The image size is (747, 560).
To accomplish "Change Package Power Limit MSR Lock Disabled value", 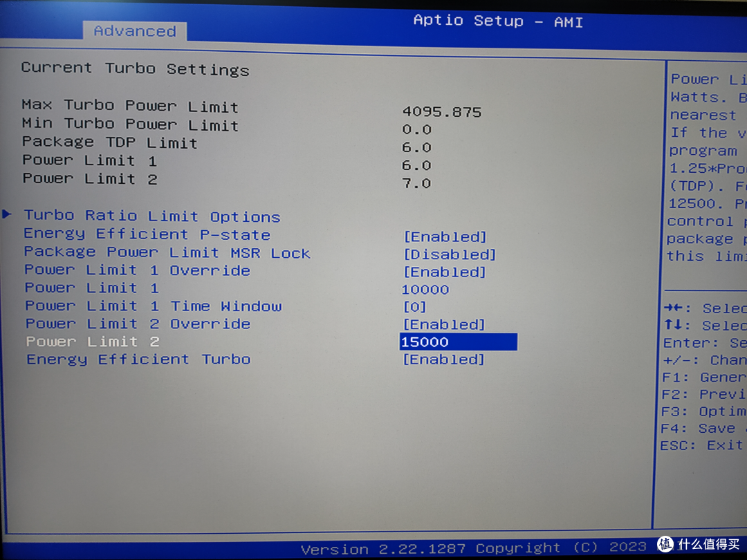I will point(450,254).
